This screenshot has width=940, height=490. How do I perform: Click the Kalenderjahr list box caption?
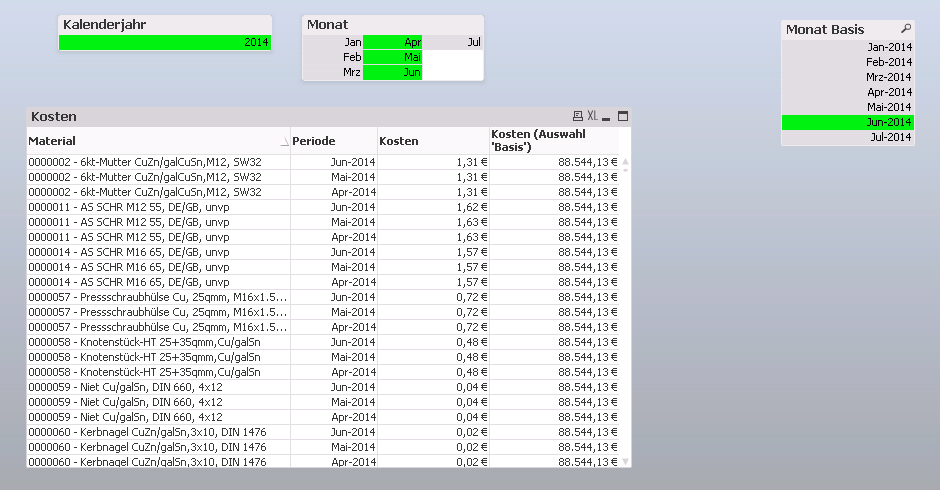click(x=165, y=25)
